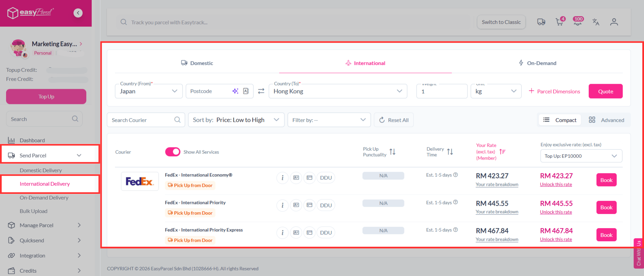The height and width of the screenshot is (276, 644).
Task: Open the user profile icon
Action: 614,22
